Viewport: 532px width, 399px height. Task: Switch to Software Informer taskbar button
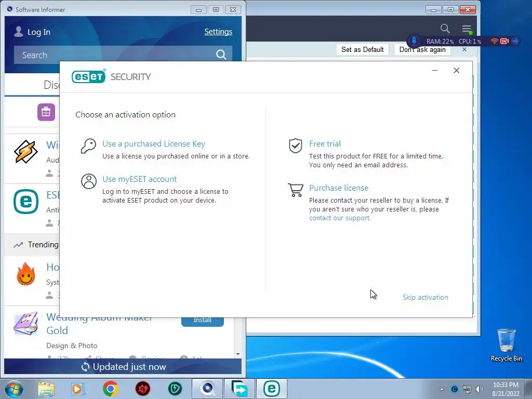207,389
